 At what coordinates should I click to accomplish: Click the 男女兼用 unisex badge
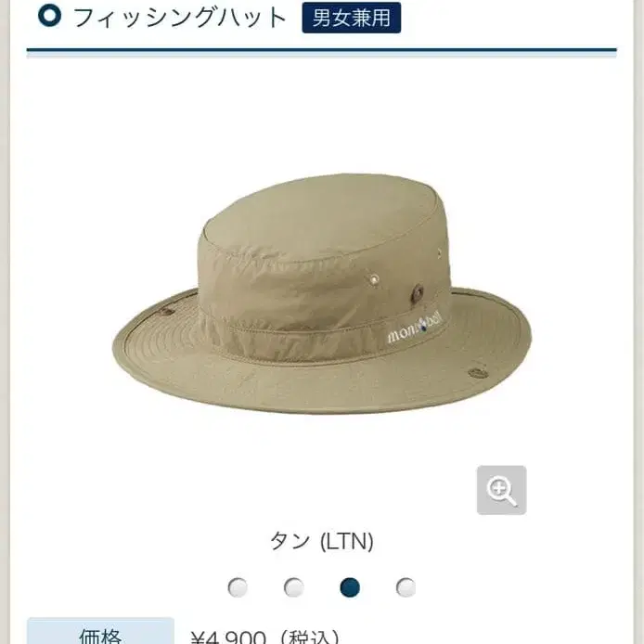pos(352,18)
